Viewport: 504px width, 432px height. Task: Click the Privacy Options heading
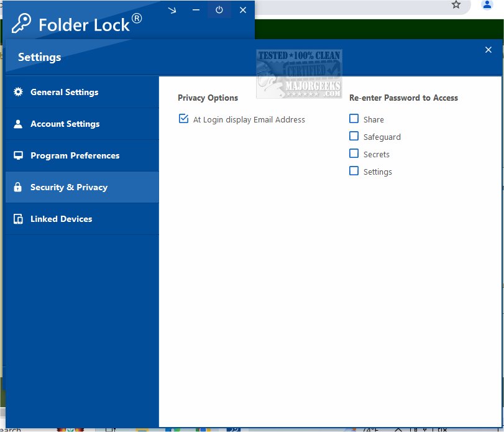coord(208,98)
